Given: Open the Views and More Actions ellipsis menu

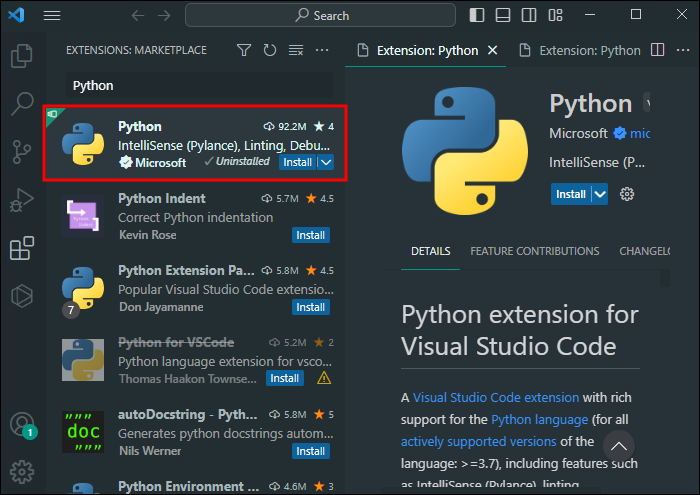Looking at the screenshot, I should 322,50.
